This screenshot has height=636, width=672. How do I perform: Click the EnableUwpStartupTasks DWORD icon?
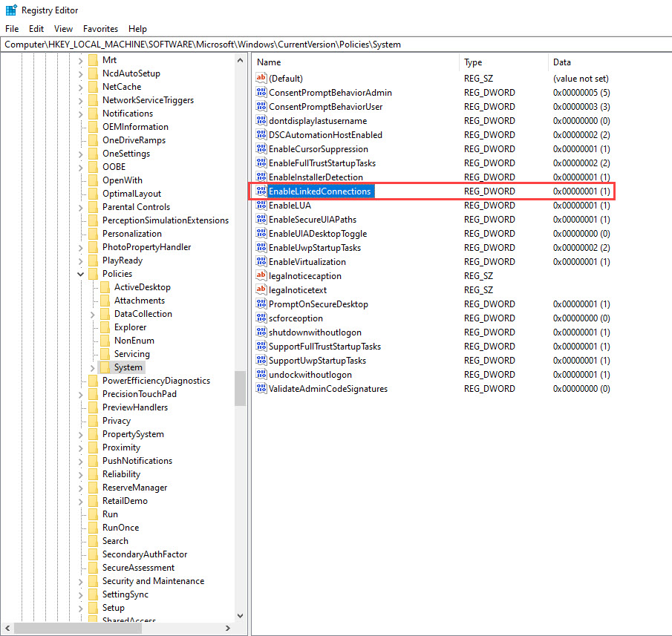click(x=261, y=248)
